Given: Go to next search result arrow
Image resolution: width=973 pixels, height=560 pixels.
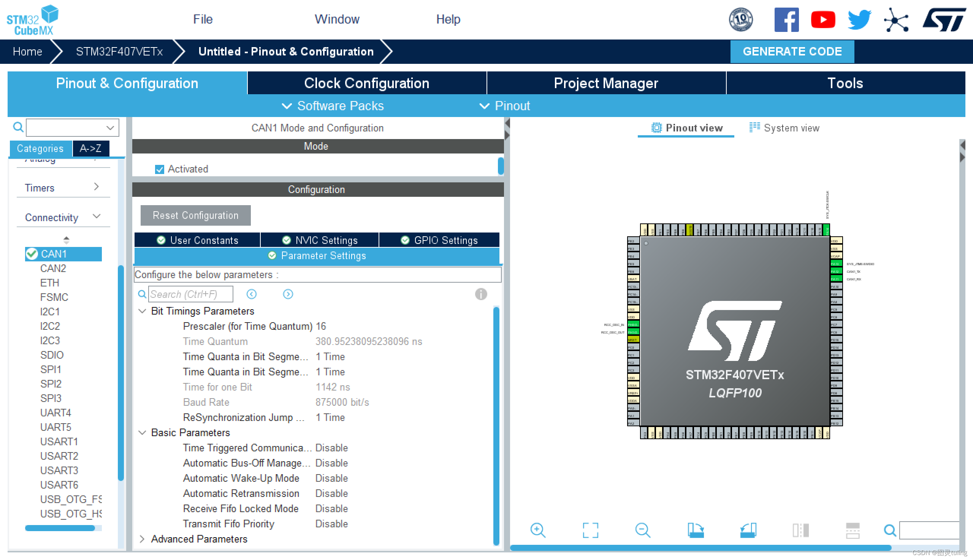Looking at the screenshot, I should point(288,294).
